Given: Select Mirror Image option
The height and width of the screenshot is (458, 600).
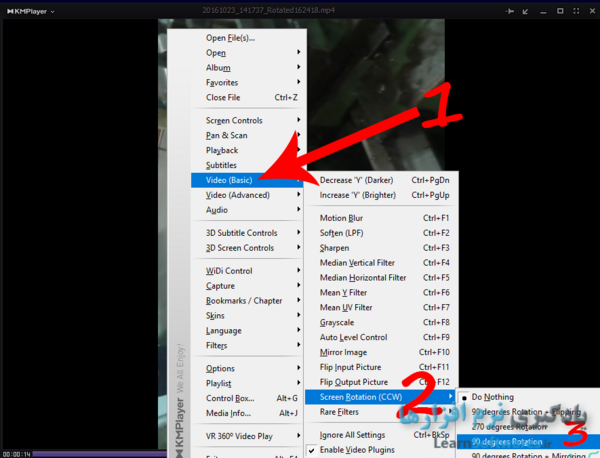Looking at the screenshot, I should [x=380, y=352].
